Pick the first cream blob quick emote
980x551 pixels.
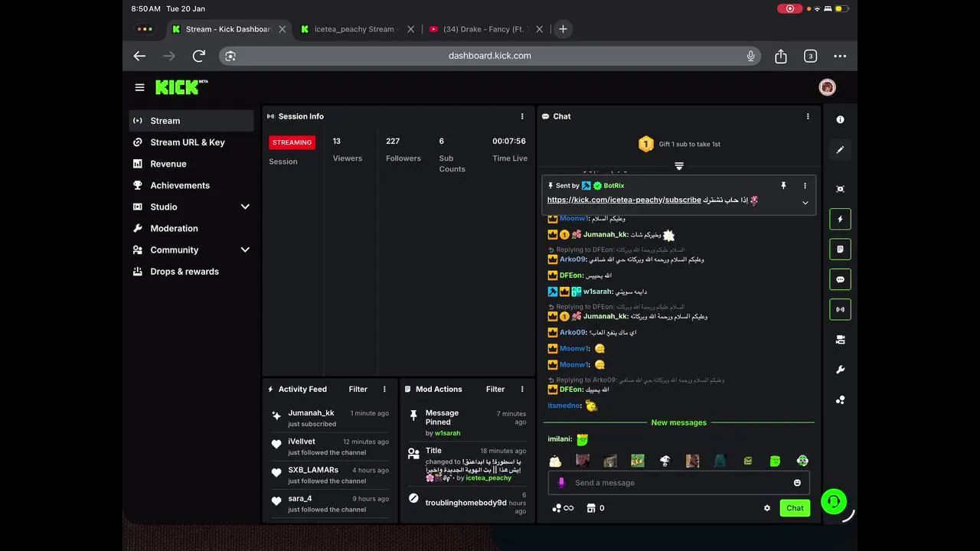[555, 461]
